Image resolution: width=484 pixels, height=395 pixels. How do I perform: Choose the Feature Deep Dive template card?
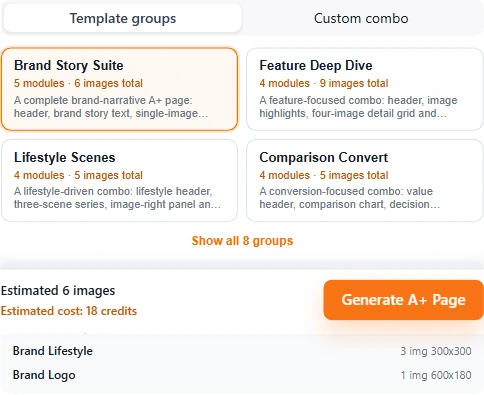tap(365, 89)
